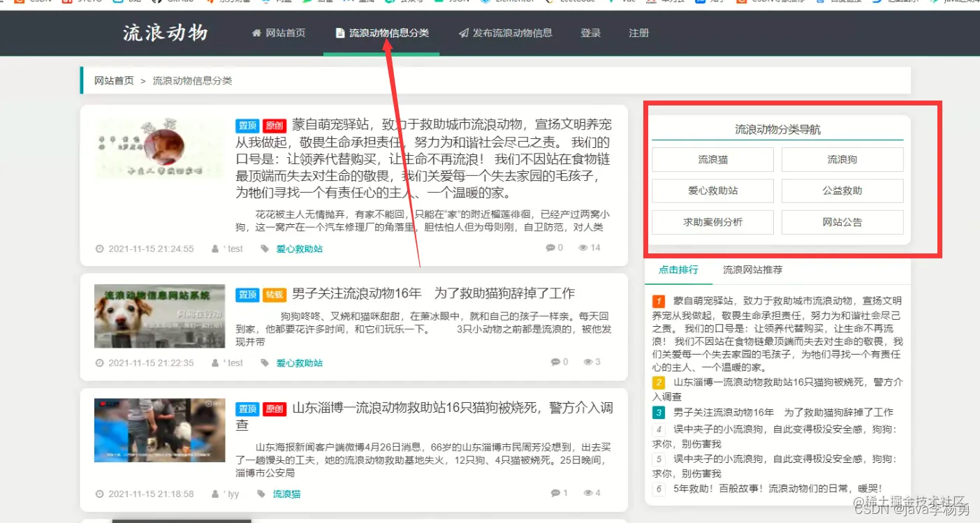This screenshot has width=980, height=523.
Task: Click the 原创 badge on the 山东淄博 article
Action: click(x=275, y=409)
